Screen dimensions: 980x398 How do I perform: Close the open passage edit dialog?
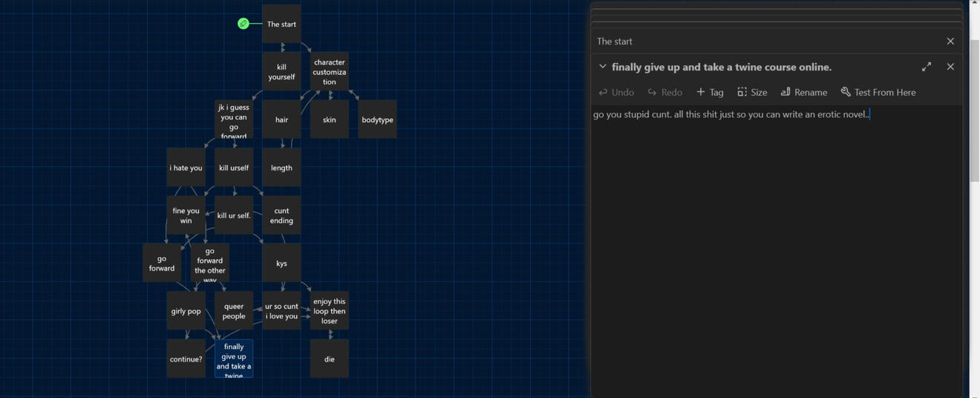tap(950, 67)
